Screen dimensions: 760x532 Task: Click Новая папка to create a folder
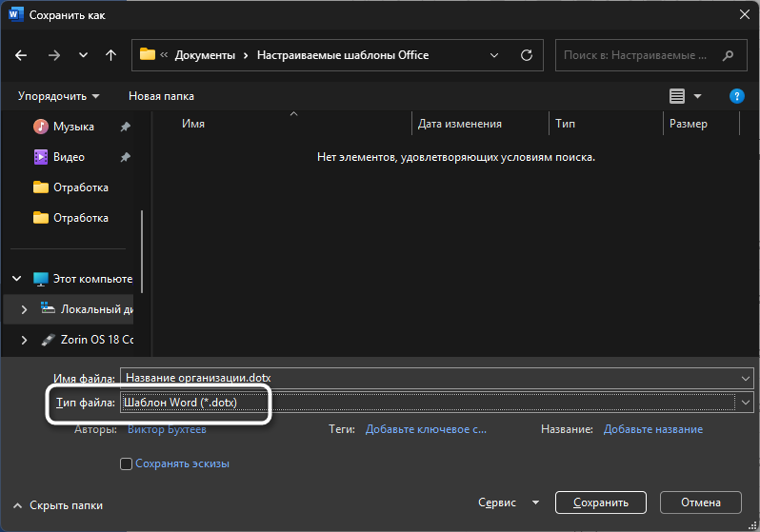pos(161,96)
